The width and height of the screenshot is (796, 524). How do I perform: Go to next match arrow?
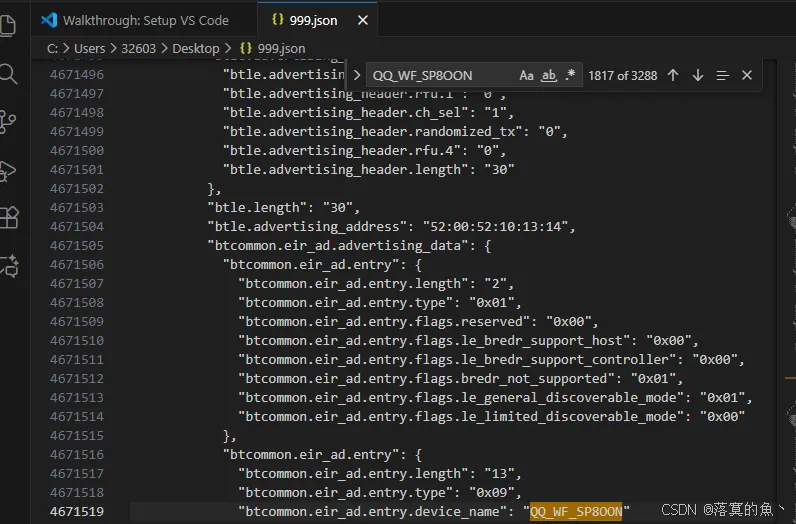(x=698, y=75)
